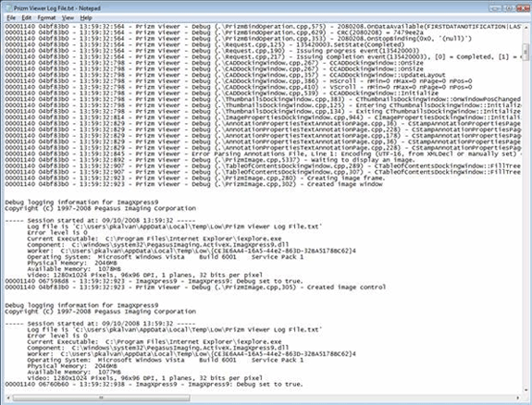Click the 'CCADDockingWindow::UpdateLayout' line

tap(225, 75)
